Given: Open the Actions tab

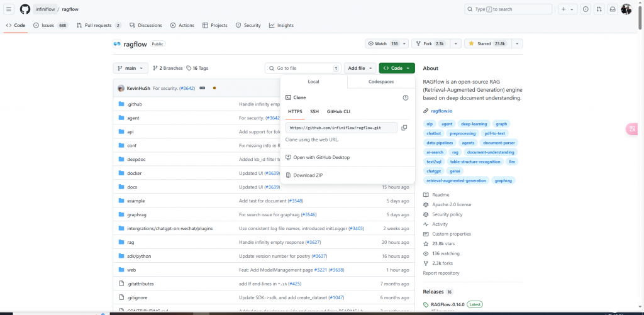Looking at the screenshot, I should [x=182, y=25].
